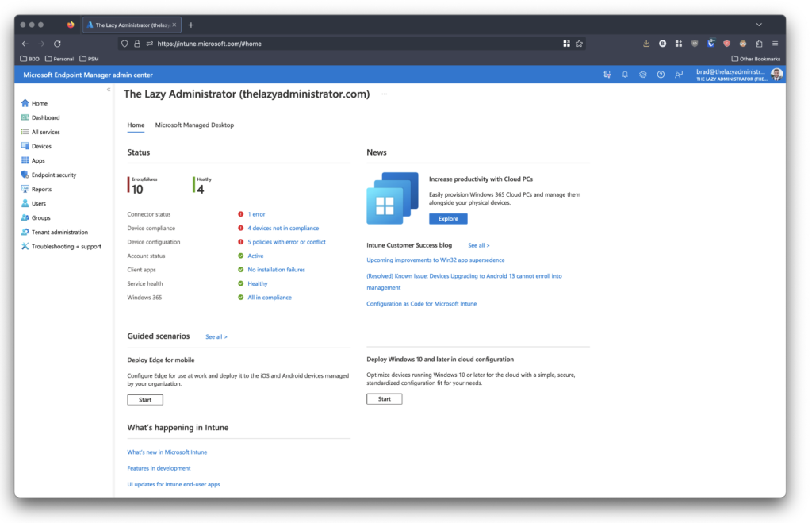Open notifications bell in header
Image resolution: width=812 pixels, height=523 pixels.
[625, 75]
